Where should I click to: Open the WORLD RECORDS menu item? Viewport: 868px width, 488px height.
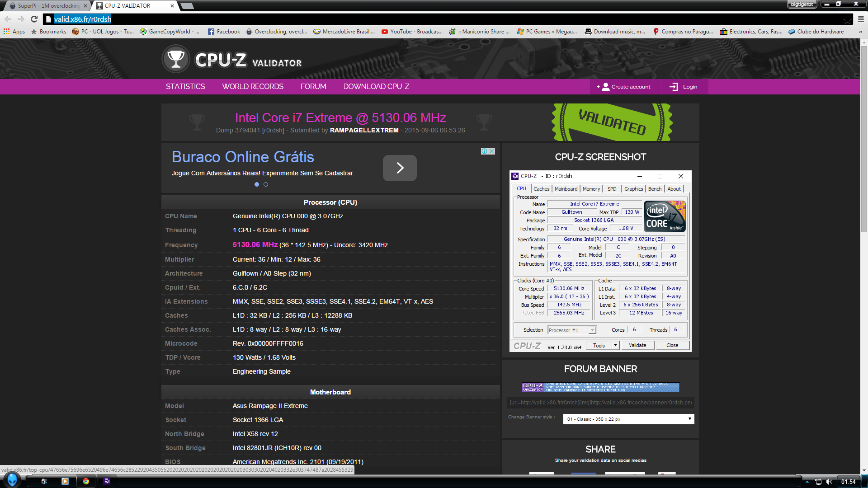(253, 86)
